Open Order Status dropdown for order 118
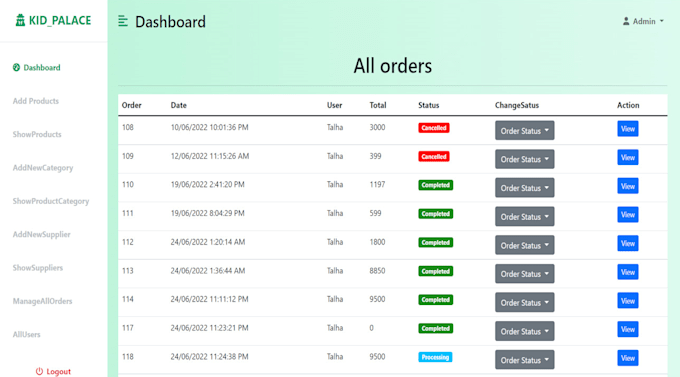Viewport: 680px width, 377px height. (x=524, y=359)
